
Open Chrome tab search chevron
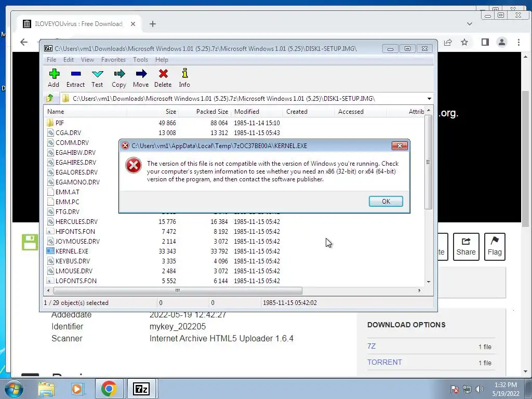click(x=470, y=24)
